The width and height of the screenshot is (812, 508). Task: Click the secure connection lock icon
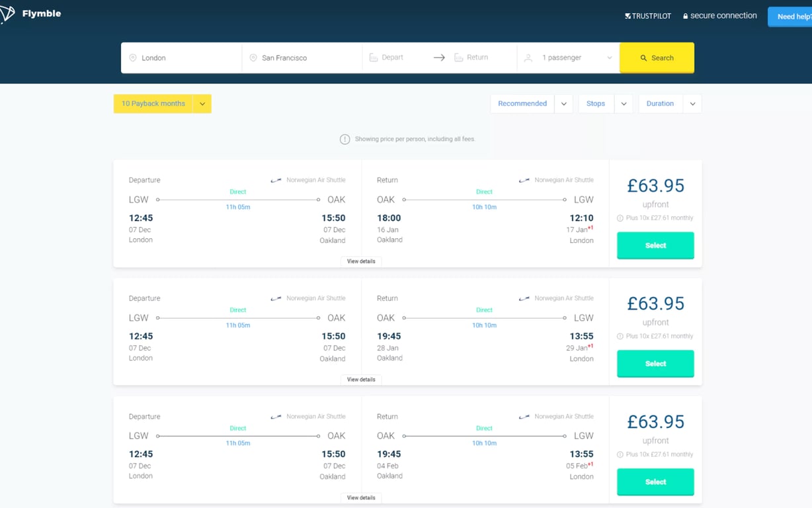pos(686,16)
